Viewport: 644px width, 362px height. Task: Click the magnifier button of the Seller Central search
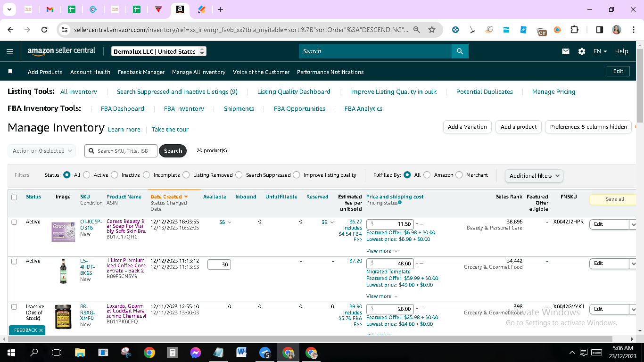[x=460, y=51]
